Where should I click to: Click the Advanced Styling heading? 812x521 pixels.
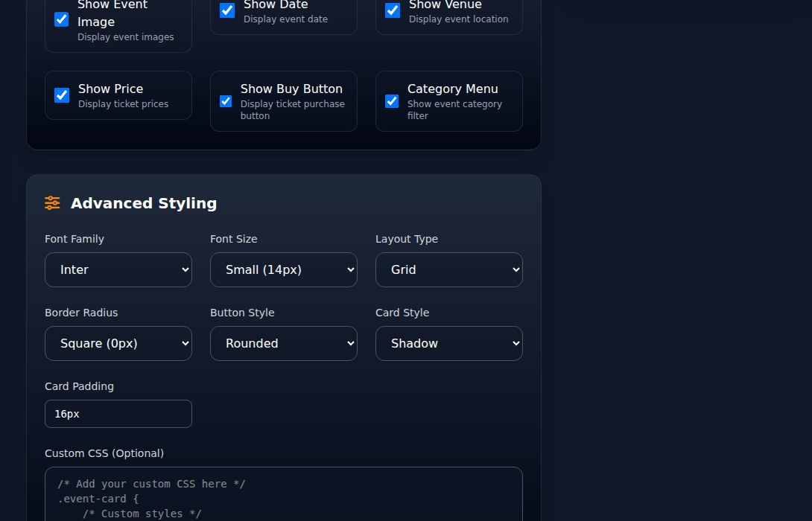[x=144, y=203]
